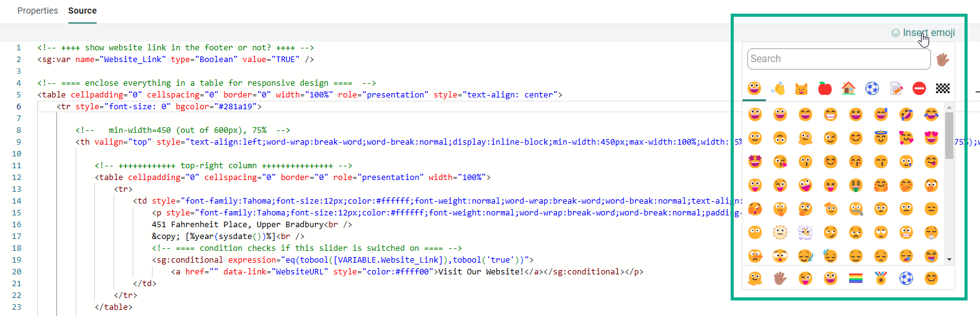Open the Insert emoji picker link
Screen dimensions: 980x316
tap(928, 33)
